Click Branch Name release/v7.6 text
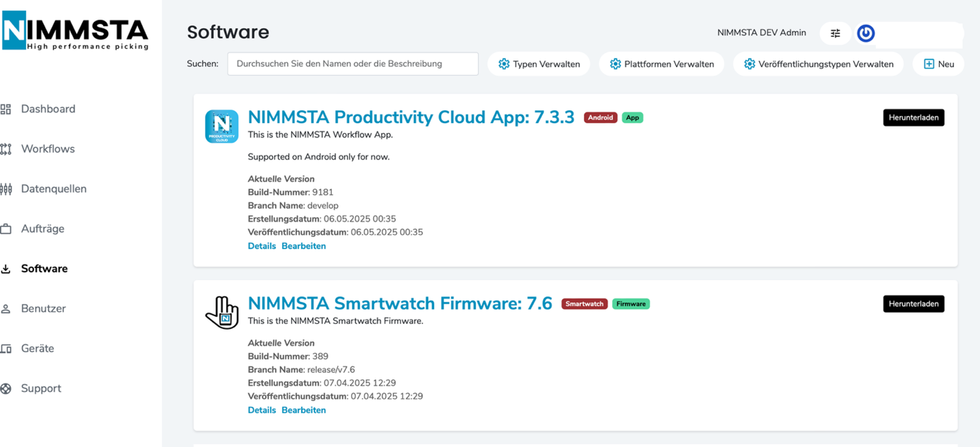Image resolution: width=980 pixels, height=447 pixels. coord(301,370)
